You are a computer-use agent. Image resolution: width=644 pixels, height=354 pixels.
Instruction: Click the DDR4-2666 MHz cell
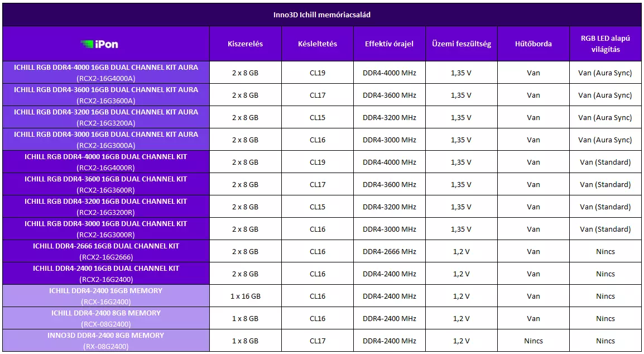pyautogui.click(x=390, y=251)
